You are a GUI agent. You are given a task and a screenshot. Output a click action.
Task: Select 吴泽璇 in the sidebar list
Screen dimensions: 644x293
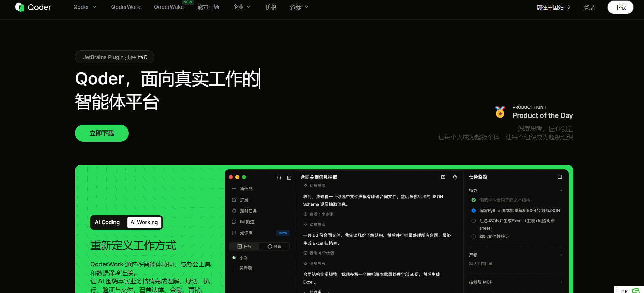coord(246,268)
